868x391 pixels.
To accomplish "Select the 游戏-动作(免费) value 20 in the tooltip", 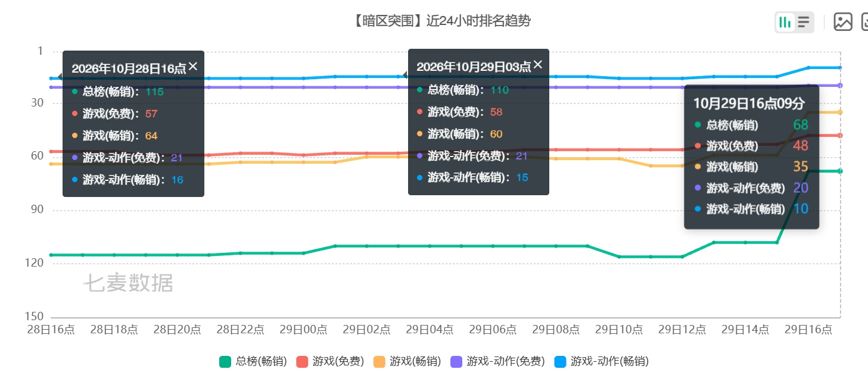I will [801, 188].
